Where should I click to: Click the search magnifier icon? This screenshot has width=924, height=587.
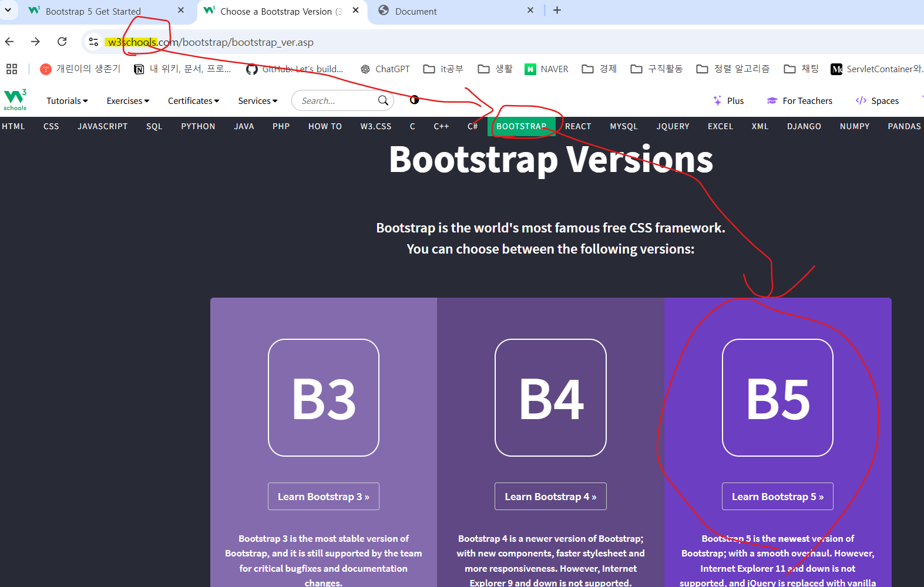pos(383,100)
